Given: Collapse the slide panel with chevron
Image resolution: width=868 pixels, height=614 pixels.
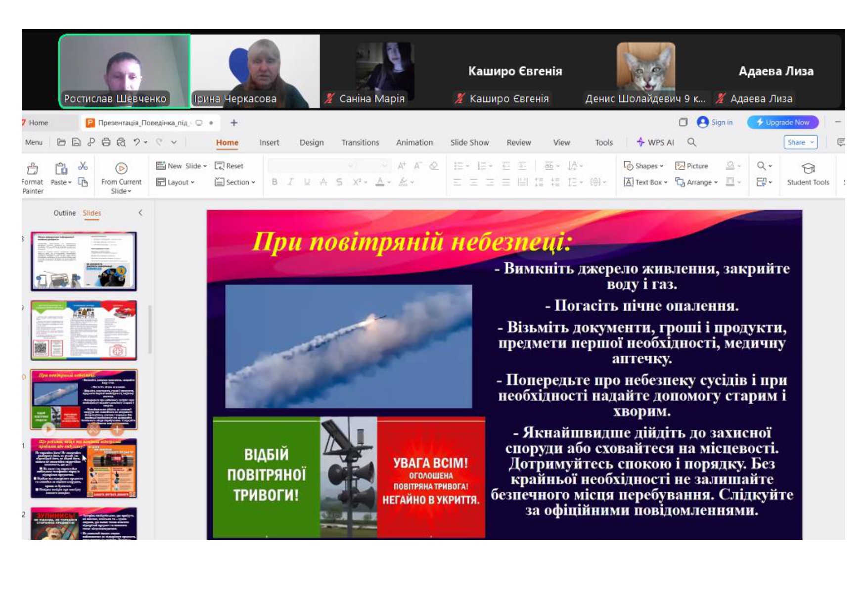Looking at the screenshot, I should (x=140, y=213).
